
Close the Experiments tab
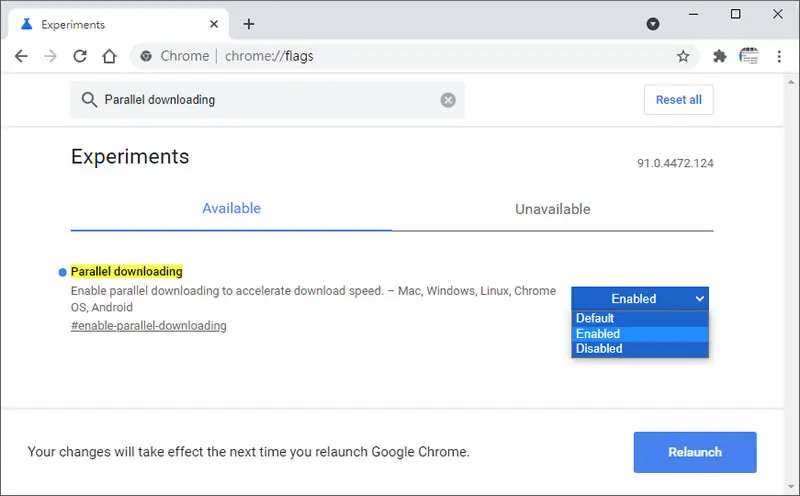(214, 24)
